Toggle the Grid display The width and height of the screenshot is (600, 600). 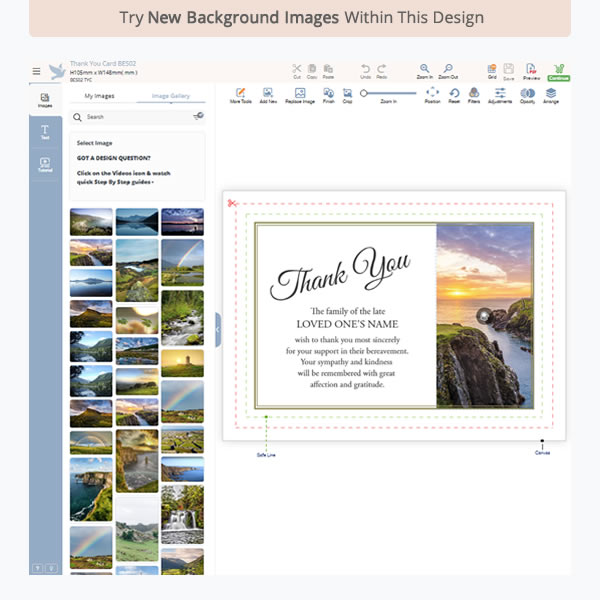coord(492,69)
